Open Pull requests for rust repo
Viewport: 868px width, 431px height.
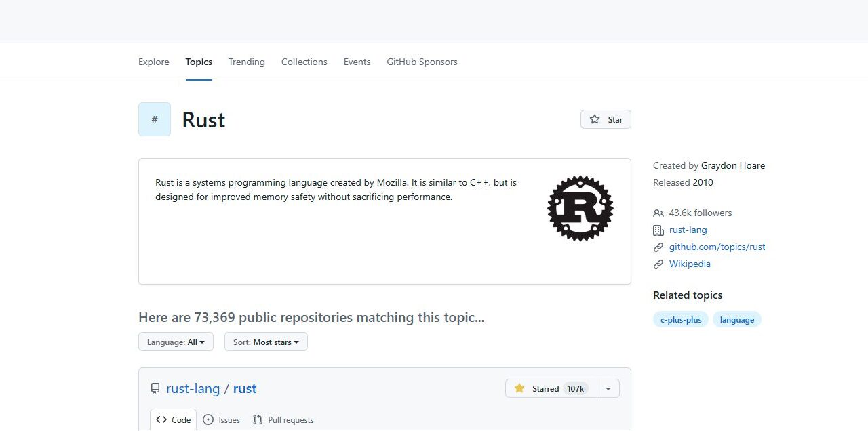pyautogui.click(x=283, y=419)
